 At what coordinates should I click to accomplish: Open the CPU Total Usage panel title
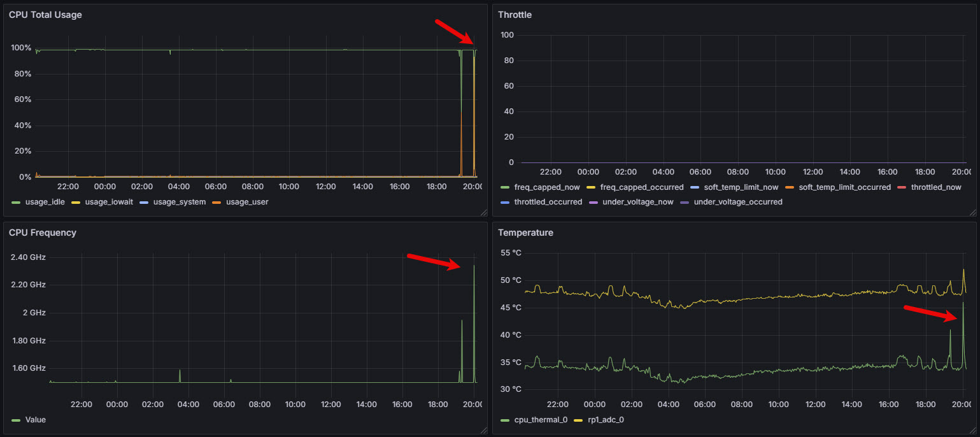45,15
